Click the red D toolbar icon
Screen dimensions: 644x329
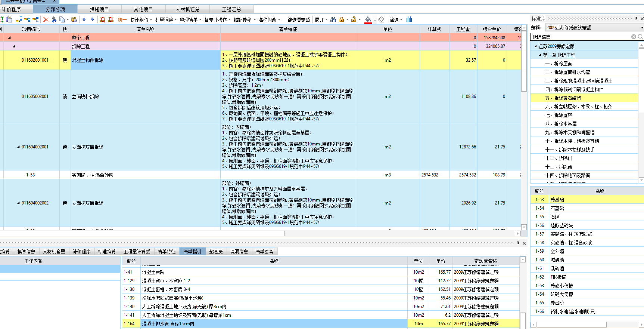(x=111, y=19)
